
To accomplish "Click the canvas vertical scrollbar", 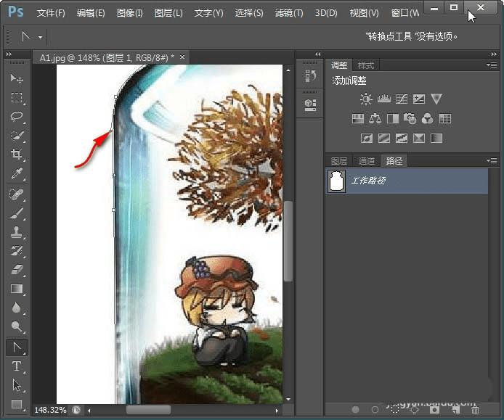I will coord(288,239).
